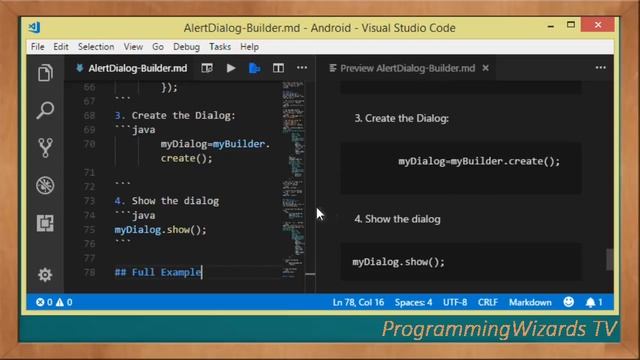Change the CRLF line ending setting
Viewport: 640px width, 360px height.
[488, 302]
